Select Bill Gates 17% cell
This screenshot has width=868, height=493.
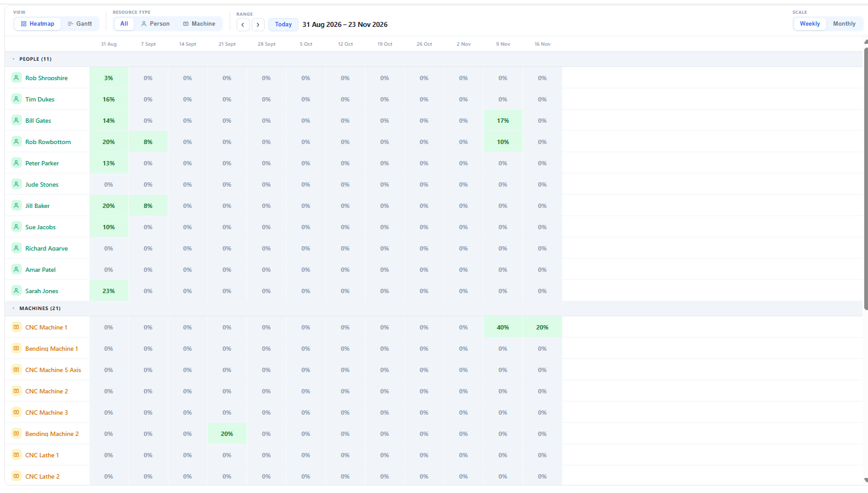pos(503,120)
